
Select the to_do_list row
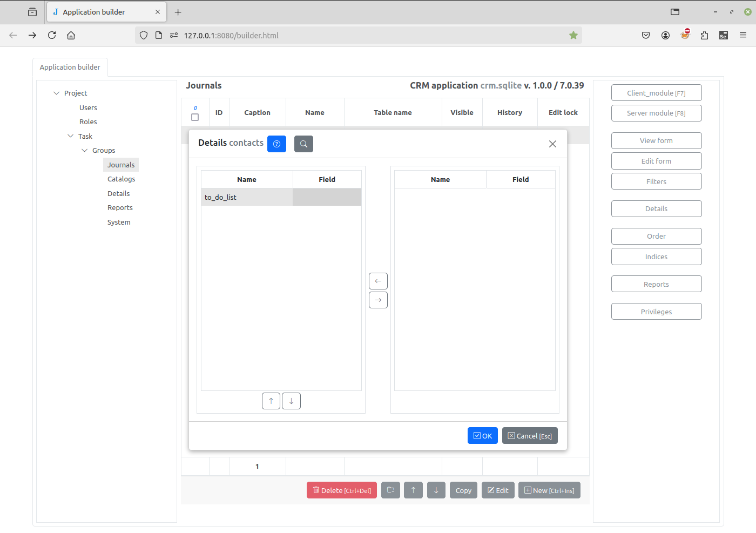pos(247,197)
